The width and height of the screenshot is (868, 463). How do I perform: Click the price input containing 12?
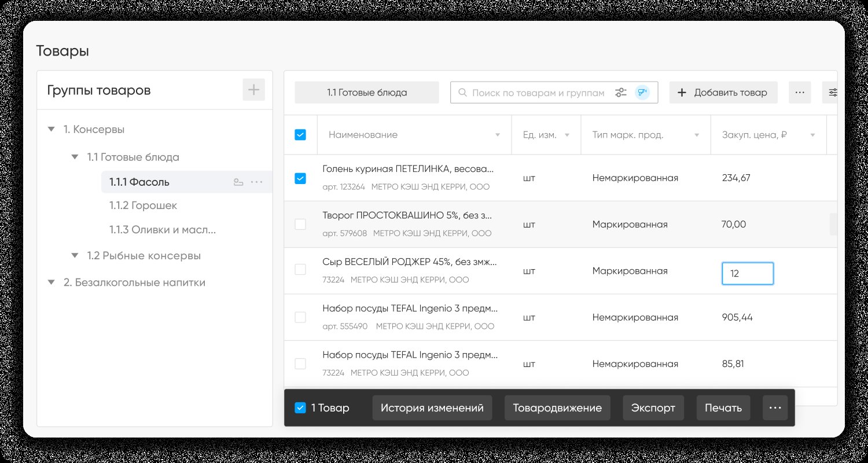[748, 274]
